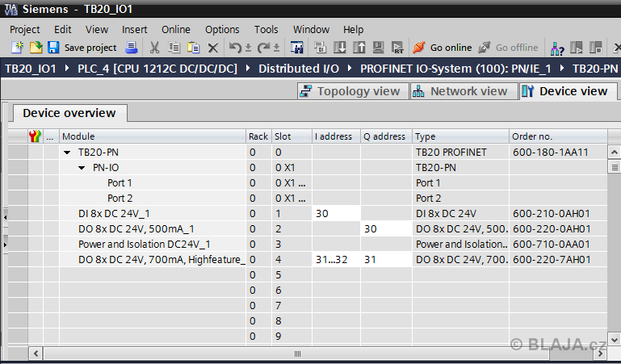Start simulation using the monitor icon
The image size is (621, 364).
pyautogui.click(x=378, y=48)
